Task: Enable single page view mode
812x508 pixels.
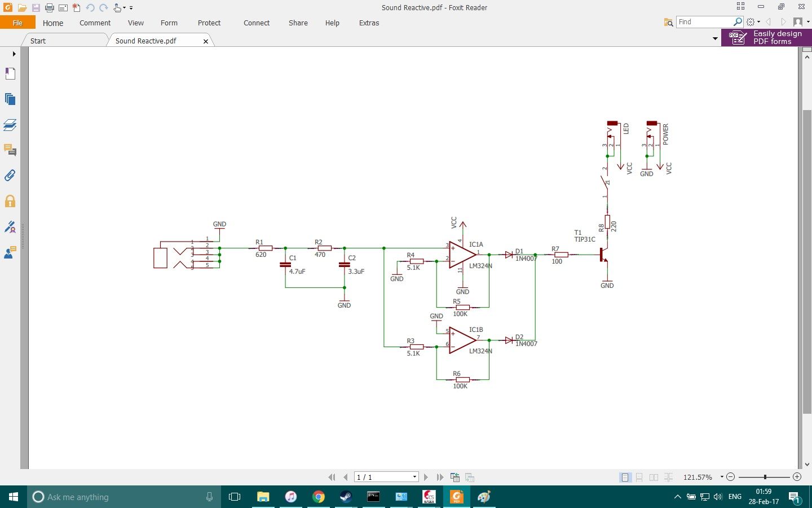Action: pos(625,478)
